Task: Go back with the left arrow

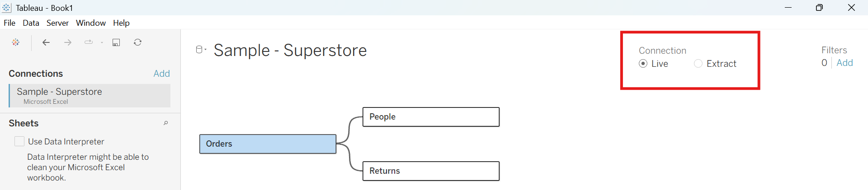Action: pos(46,42)
